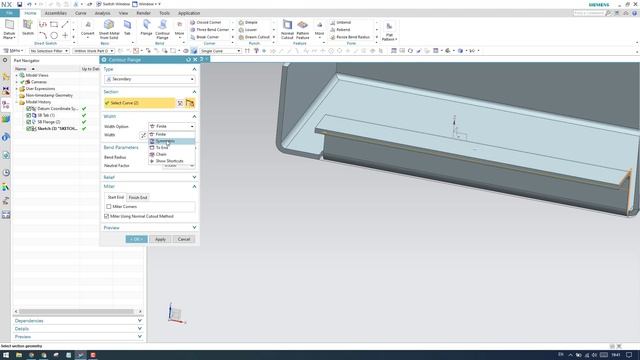Click Sheet Metal from Solid icon

(109, 24)
